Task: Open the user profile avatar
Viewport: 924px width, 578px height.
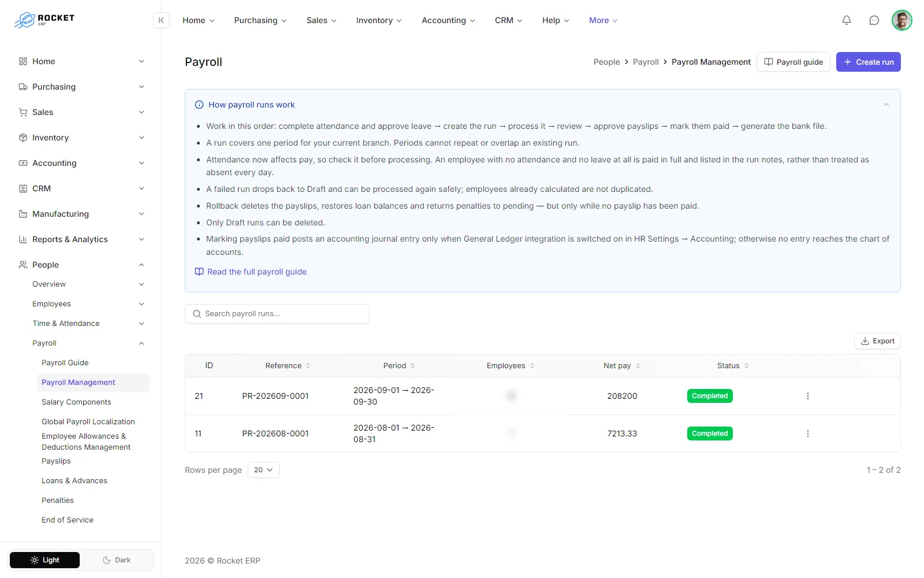Action: [902, 20]
